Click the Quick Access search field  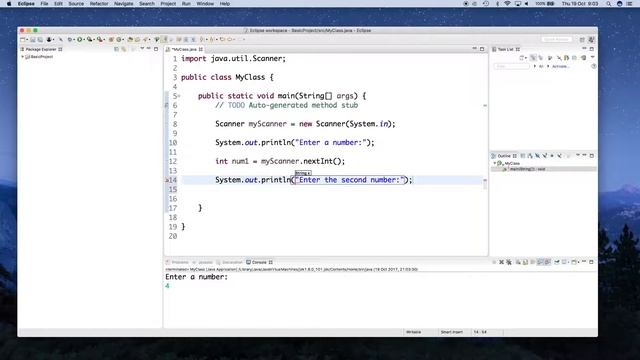click(x=557, y=39)
